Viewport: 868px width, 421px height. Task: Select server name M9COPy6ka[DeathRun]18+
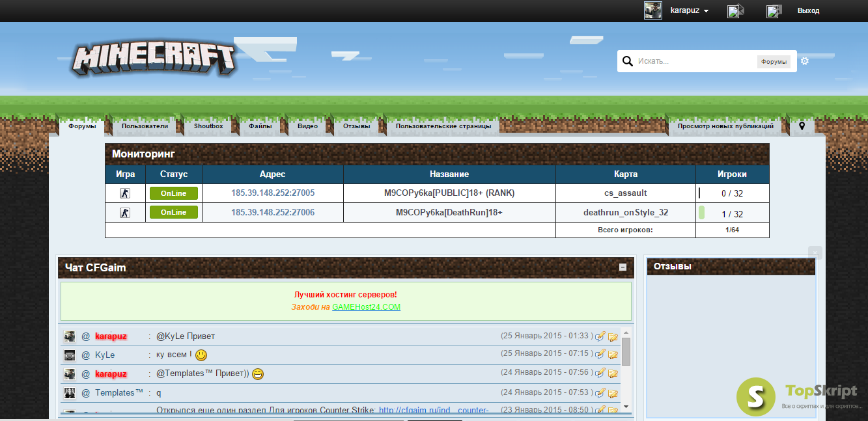pos(449,212)
